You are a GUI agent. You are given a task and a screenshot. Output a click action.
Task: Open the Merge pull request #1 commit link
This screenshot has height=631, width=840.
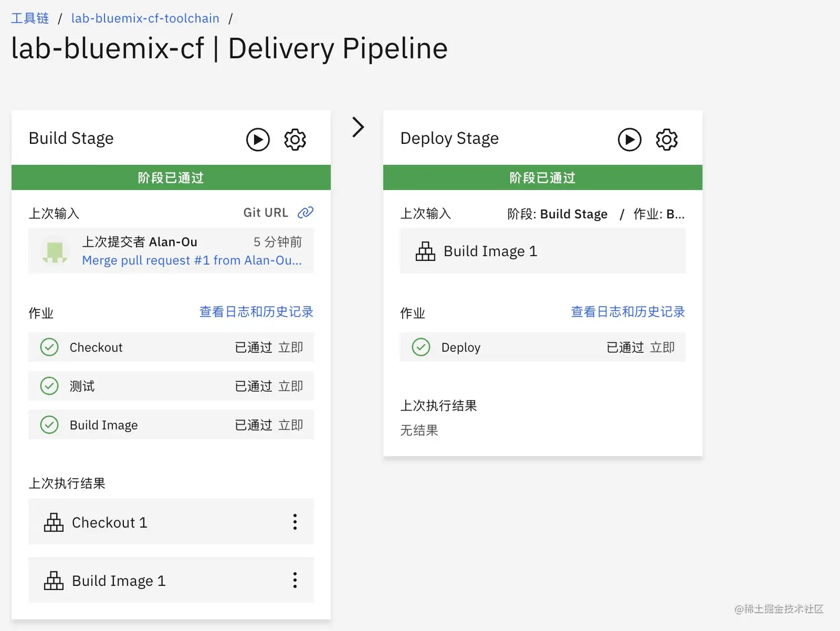coord(192,260)
